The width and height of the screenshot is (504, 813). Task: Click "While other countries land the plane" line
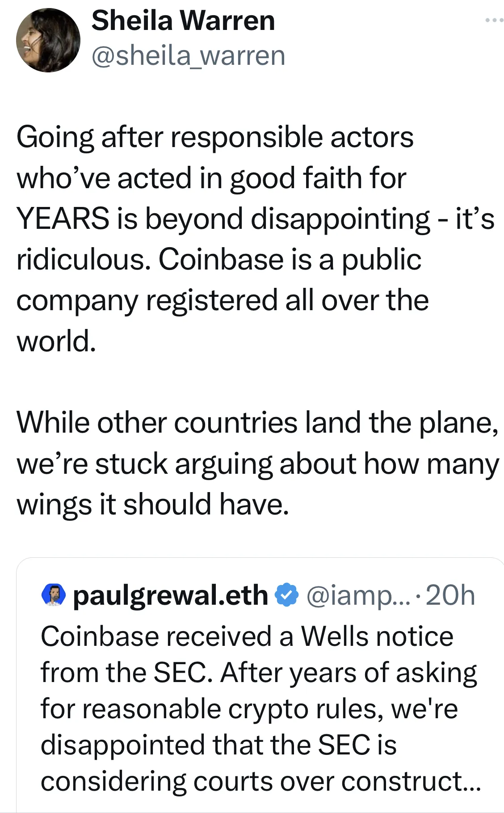click(257, 422)
